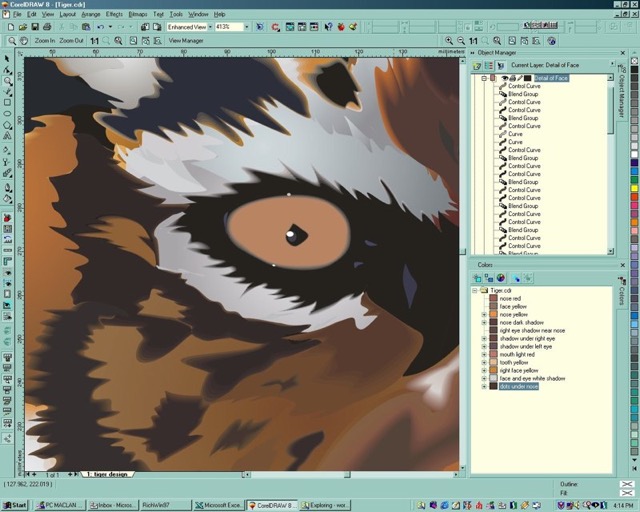Click the Print icon in the standard toolbar
The height and width of the screenshot is (512, 640).
coord(47,27)
